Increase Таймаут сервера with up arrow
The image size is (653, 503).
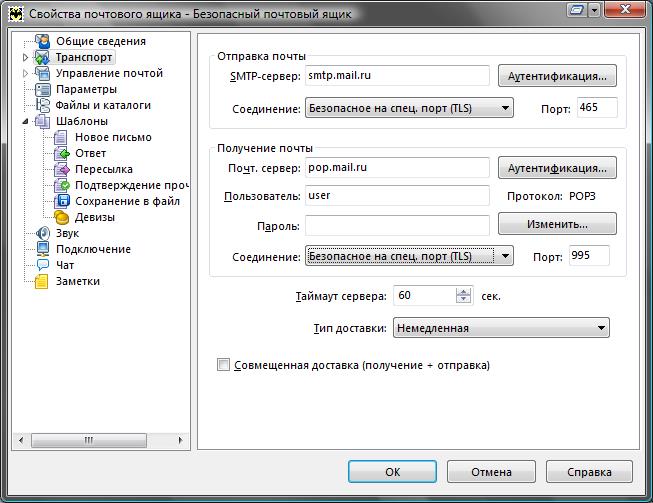463,291
